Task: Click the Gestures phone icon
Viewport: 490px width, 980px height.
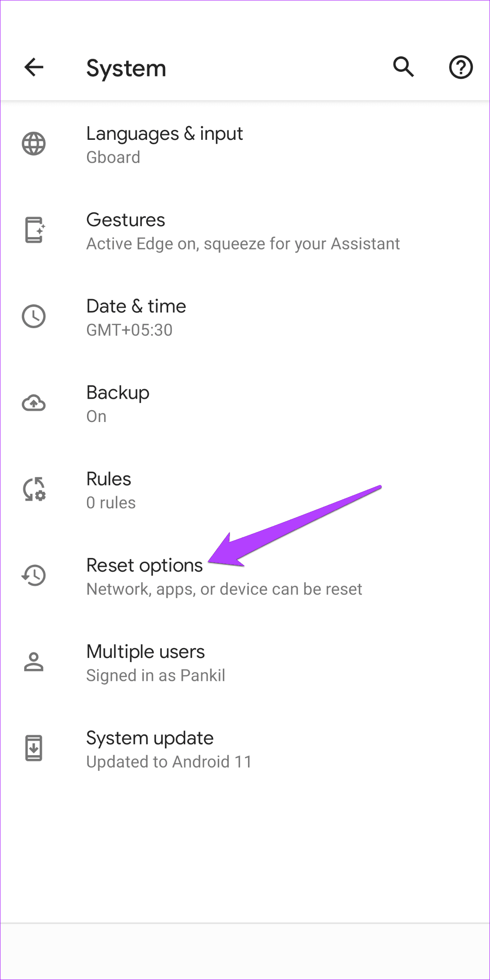Action: [34, 230]
